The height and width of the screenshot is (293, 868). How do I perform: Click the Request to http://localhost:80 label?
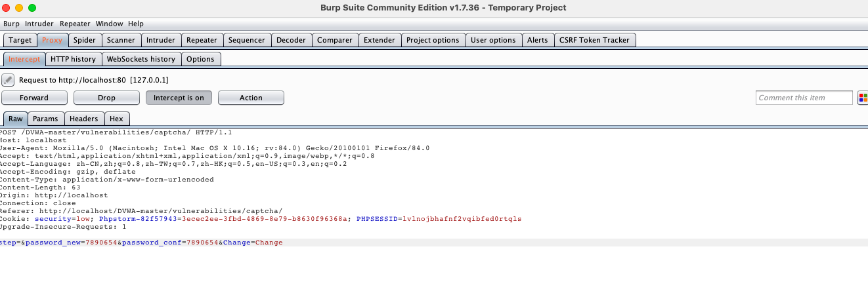(x=94, y=80)
